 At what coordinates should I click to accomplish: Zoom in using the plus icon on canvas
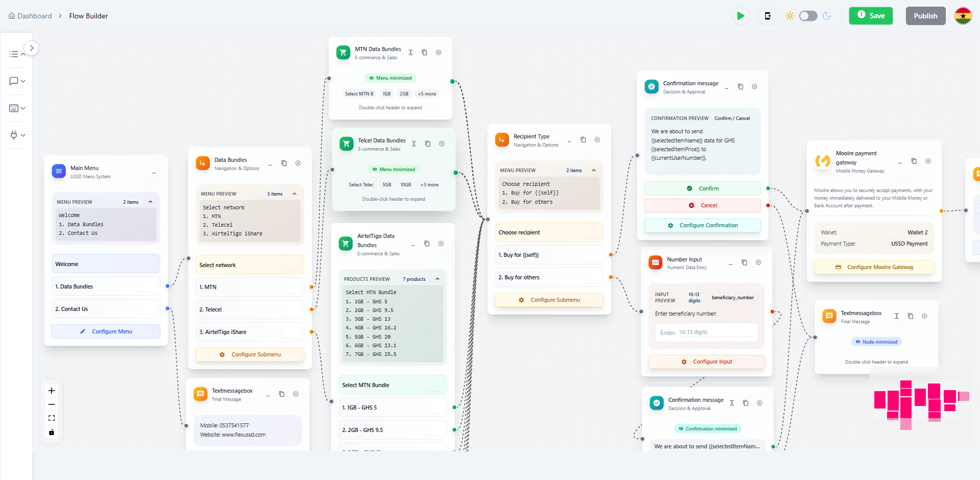51,390
